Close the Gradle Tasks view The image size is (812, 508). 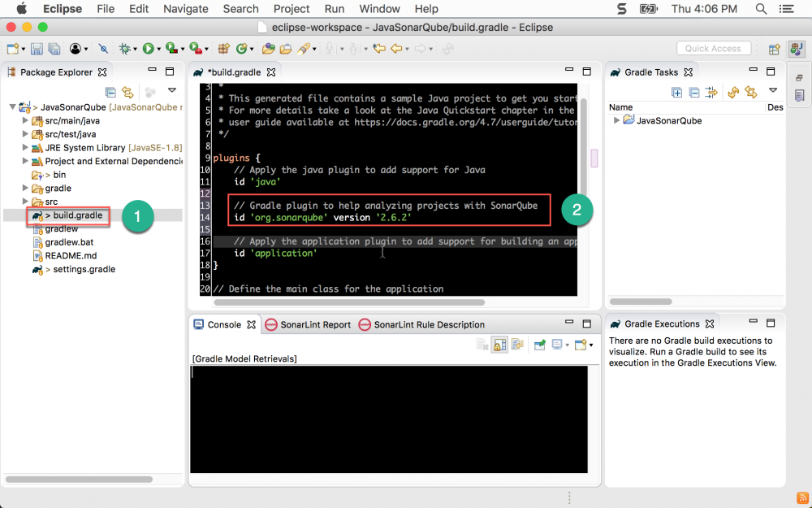(x=689, y=72)
